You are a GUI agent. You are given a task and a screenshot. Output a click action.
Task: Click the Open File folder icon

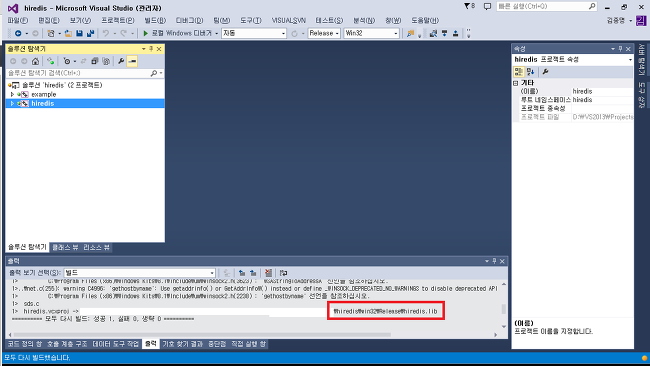[68, 33]
